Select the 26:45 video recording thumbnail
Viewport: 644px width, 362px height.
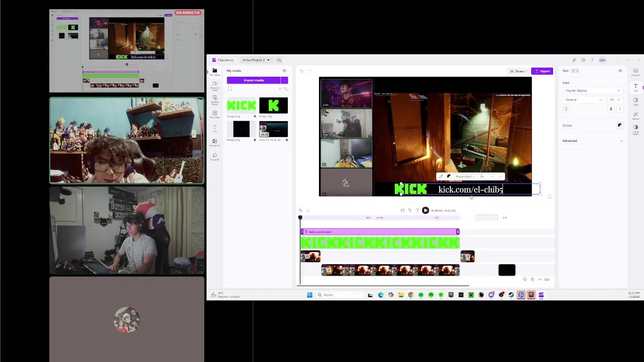(274, 129)
